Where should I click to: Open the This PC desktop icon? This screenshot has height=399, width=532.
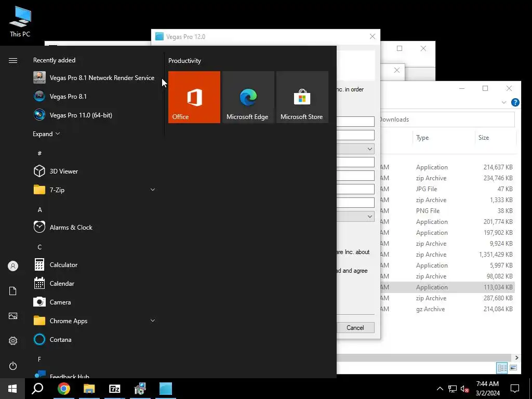(20, 22)
